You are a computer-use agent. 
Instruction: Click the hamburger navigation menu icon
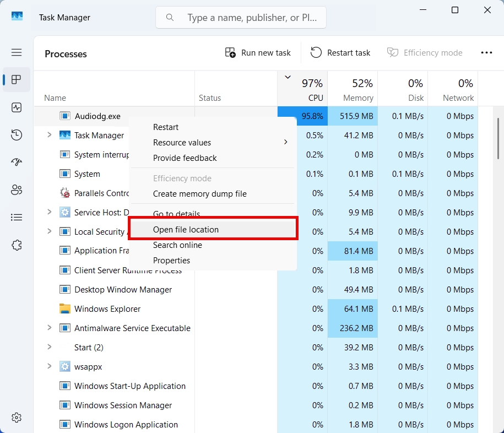17,52
